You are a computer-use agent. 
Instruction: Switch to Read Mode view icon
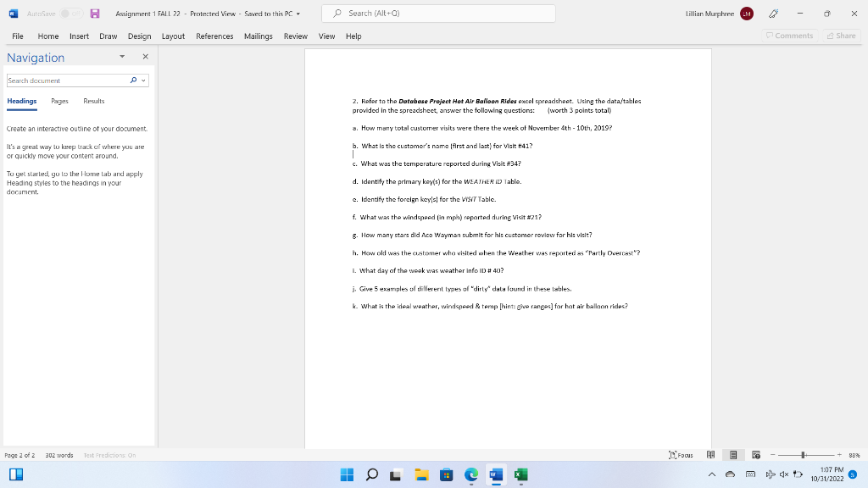pos(711,455)
